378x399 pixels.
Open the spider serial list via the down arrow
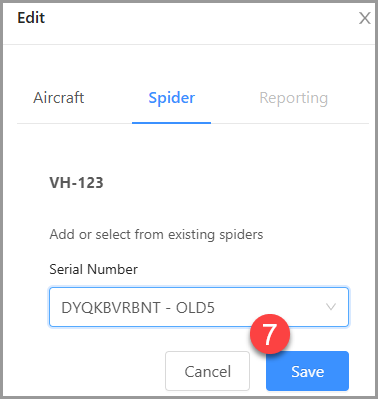(x=331, y=307)
